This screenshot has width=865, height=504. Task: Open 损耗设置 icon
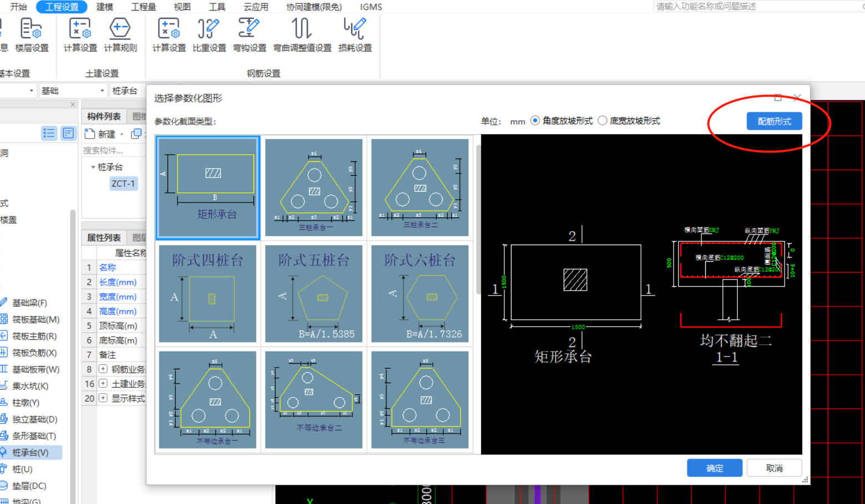coord(355,35)
